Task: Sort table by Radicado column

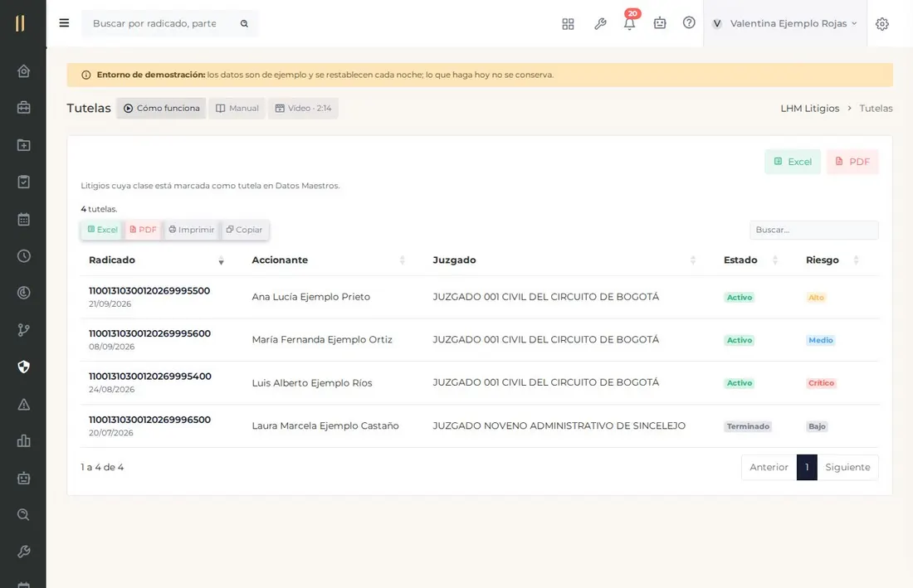Action: click(155, 260)
